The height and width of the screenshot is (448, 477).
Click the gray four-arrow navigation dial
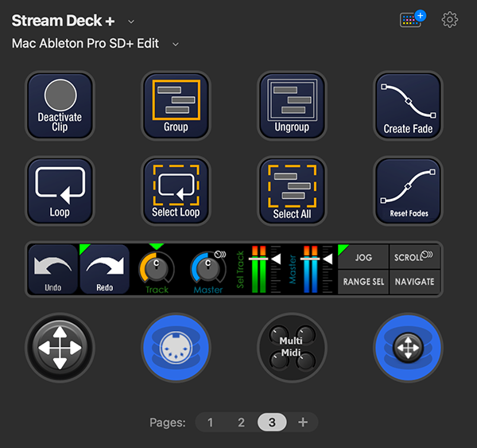tap(60, 348)
